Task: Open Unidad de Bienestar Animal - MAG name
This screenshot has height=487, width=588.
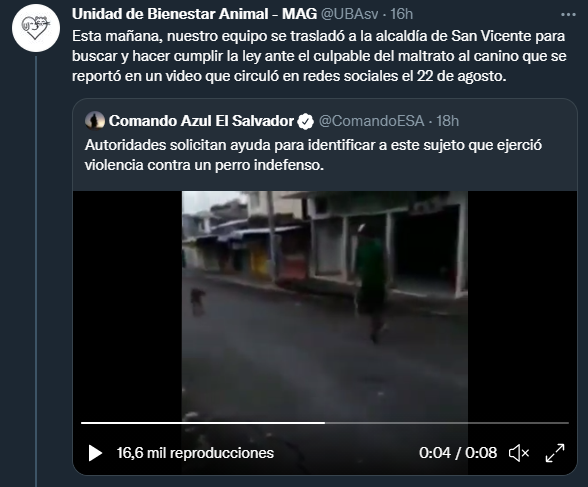Action: (194, 14)
